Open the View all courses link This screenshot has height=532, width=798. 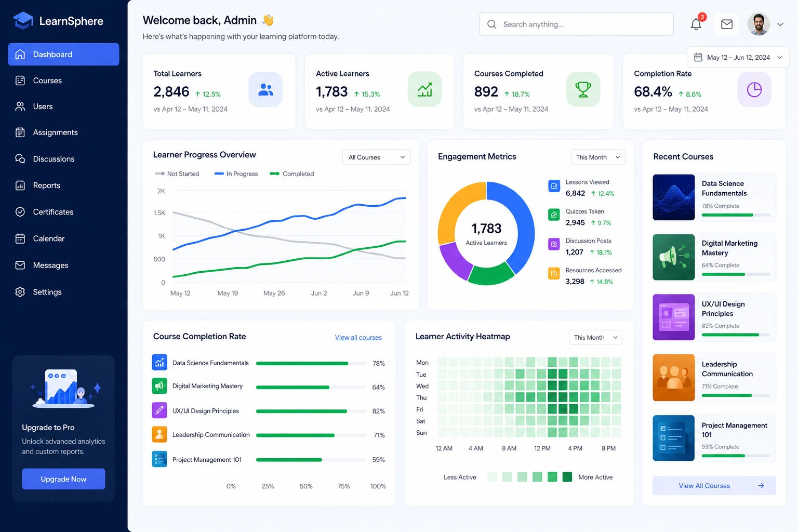[x=358, y=338]
